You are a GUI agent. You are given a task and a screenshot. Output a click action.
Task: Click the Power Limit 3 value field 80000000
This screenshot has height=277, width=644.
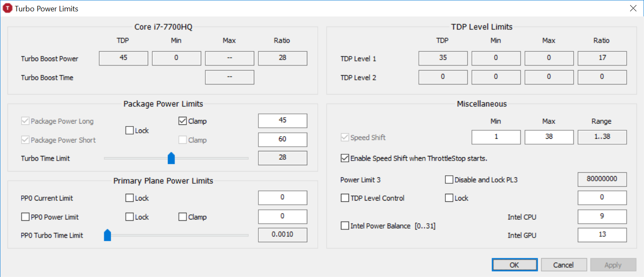click(x=602, y=179)
